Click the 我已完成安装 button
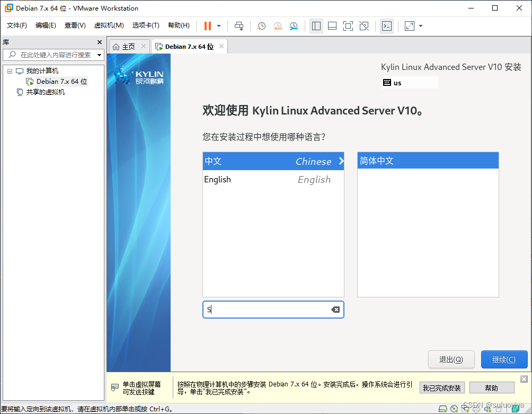The width and height of the screenshot is (532, 414). (441, 387)
